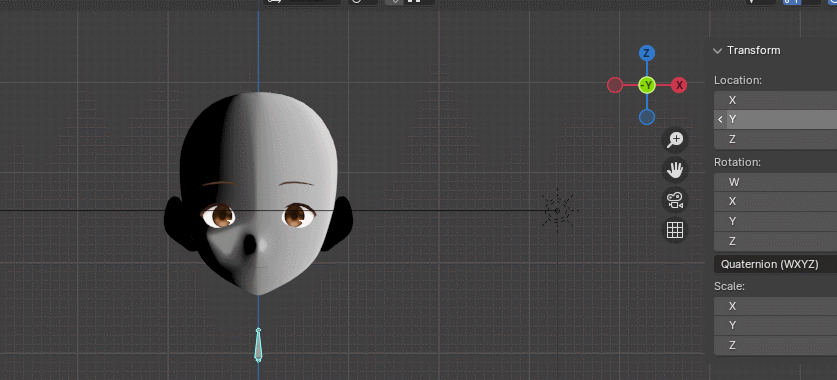This screenshot has height=380, width=837.
Task: Click the red X axis gizmo circle
Action: (678, 85)
